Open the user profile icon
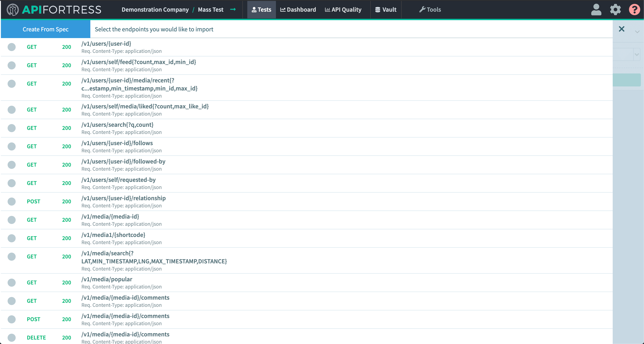 pos(596,9)
